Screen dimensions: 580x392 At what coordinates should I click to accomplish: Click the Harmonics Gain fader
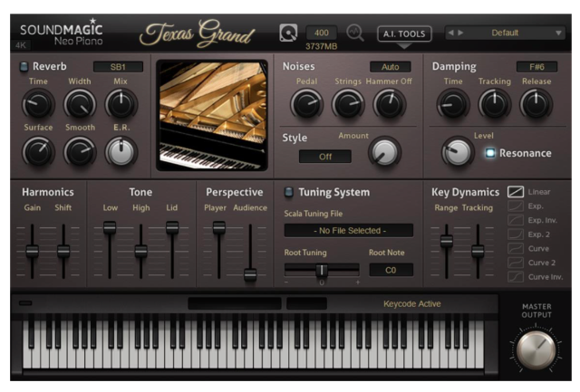(x=33, y=252)
